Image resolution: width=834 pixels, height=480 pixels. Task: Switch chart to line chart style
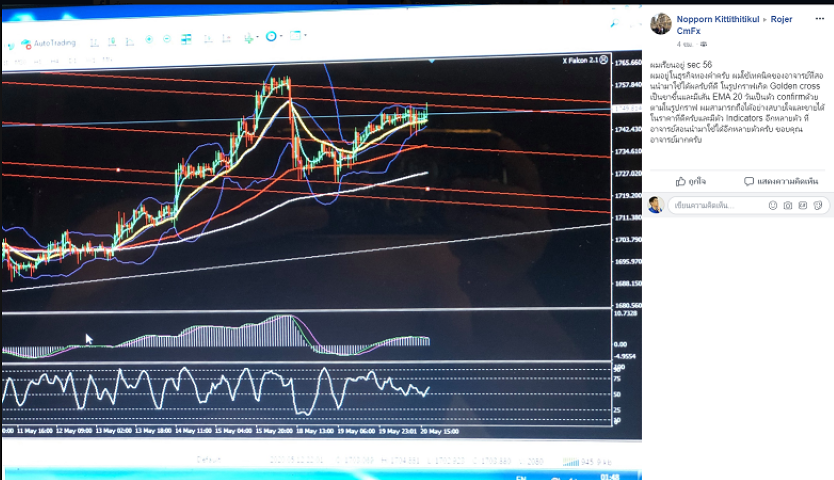(x=129, y=42)
